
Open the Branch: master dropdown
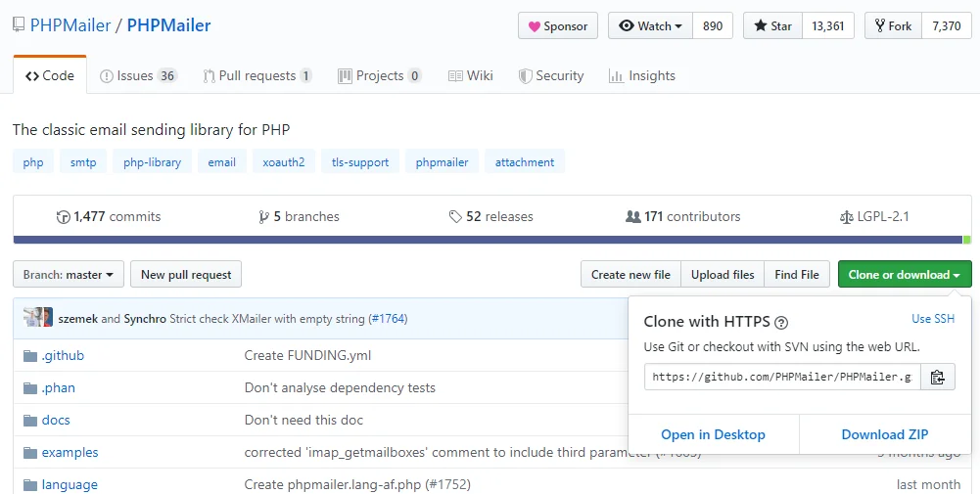tap(69, 275)
